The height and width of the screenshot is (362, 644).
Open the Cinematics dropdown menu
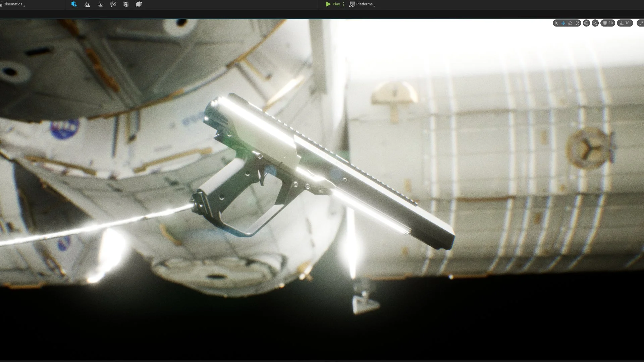pos(12,4)
